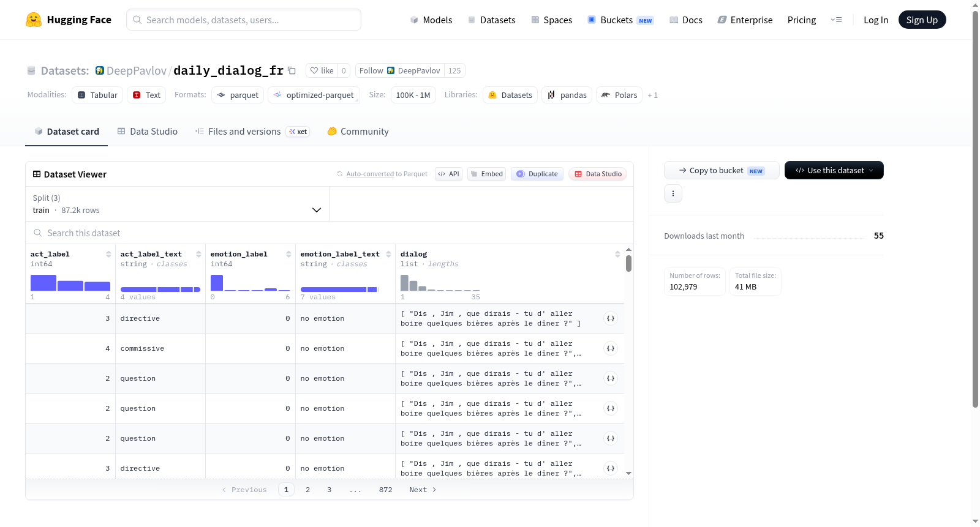Sort by act_label column arrows
This screenshot has height=527, width=980.
pos(108,254)
